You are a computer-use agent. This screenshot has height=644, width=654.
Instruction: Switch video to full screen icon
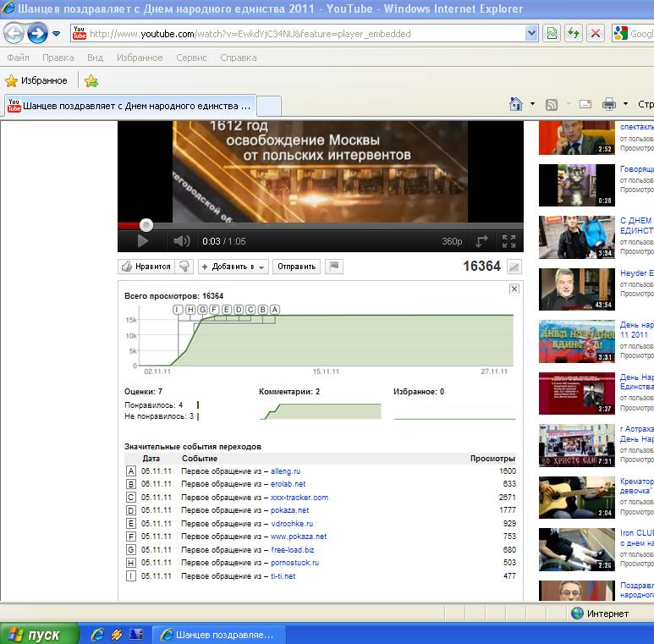[508, 241]
